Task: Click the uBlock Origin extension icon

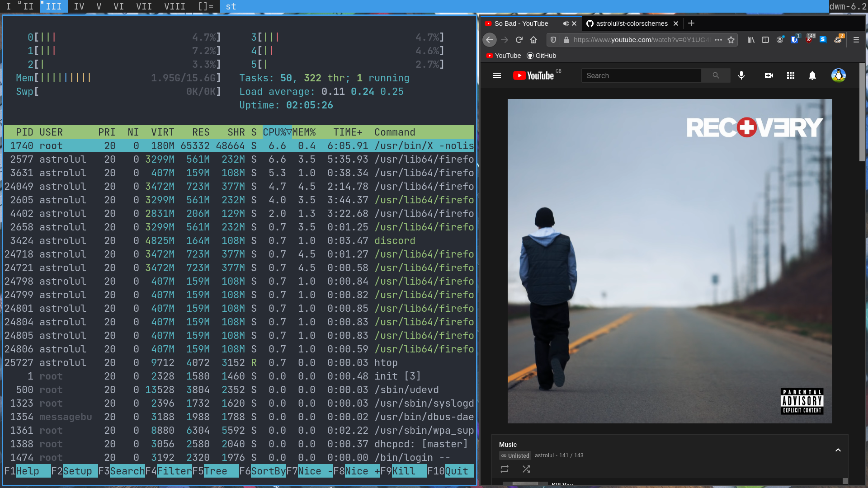Action: 809,40
